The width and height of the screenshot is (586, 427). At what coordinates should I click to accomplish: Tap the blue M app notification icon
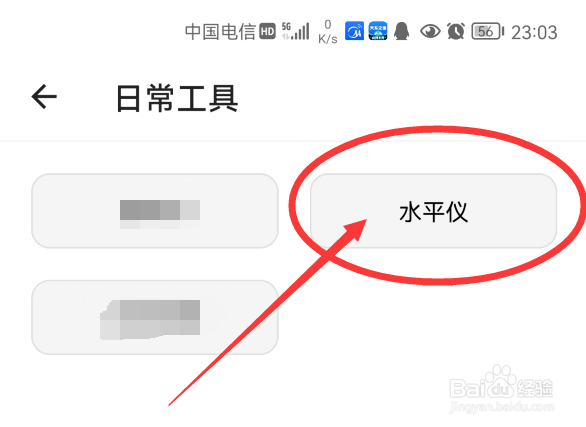[354, 31]
